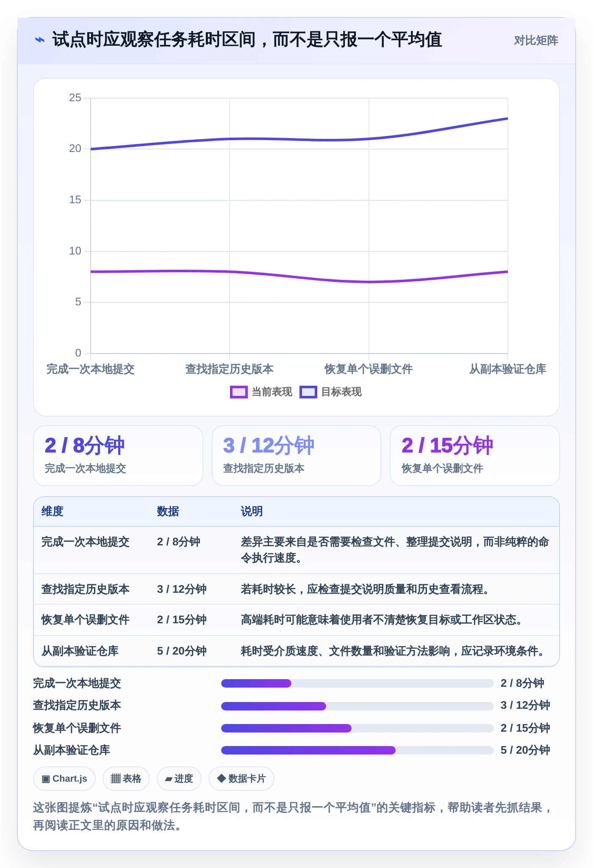
Task: Click chart x-axis label 查找指定历史版本
Action: coord(229,369)
